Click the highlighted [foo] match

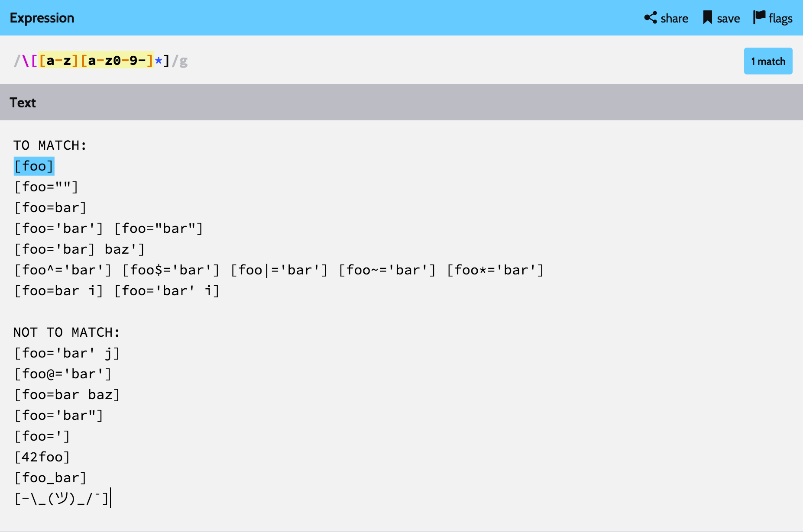click(34, 166)
